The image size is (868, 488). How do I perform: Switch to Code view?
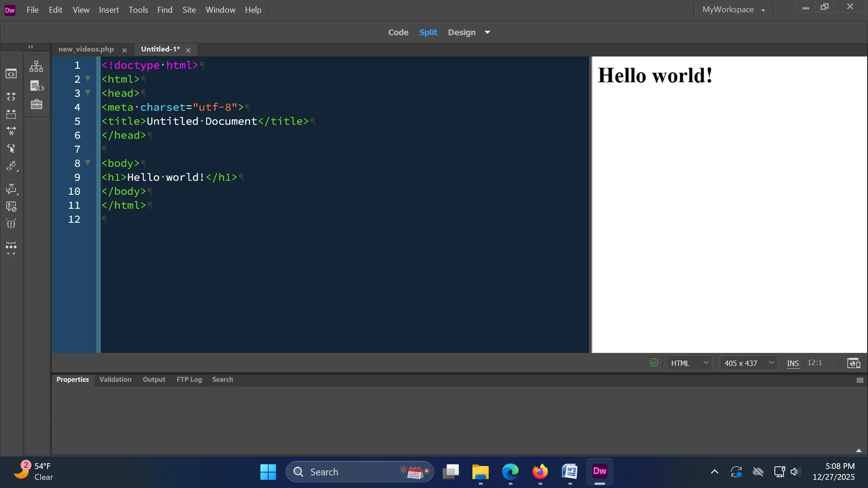pos(398,33)
